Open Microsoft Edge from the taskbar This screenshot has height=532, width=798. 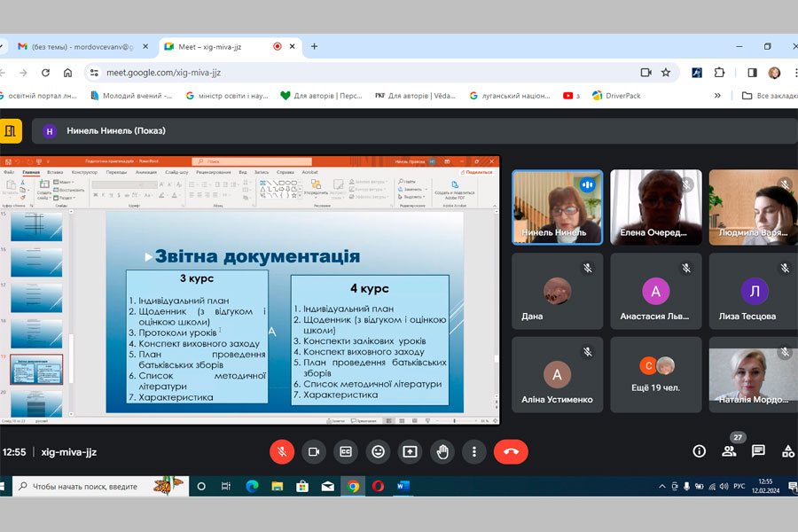pyautogui.click(x=252, y=486)
